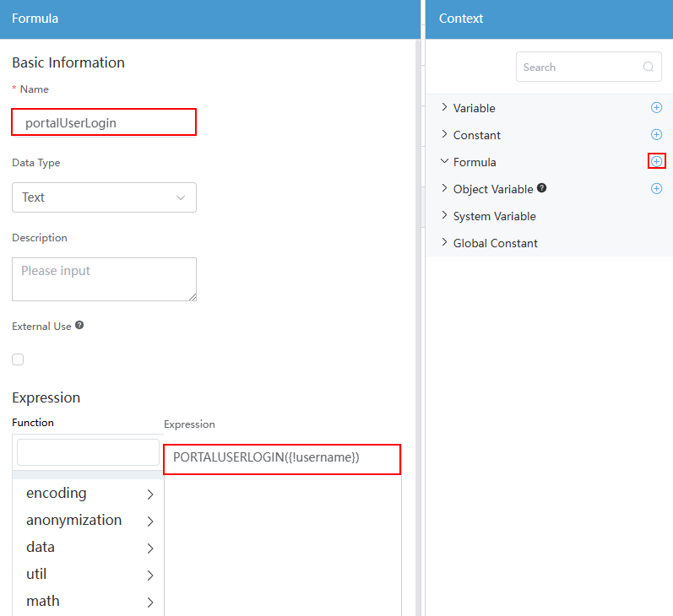Add a new Object Variable with plus icon
The height and width of the screenshot is (616, 673).
pos(656,188)
